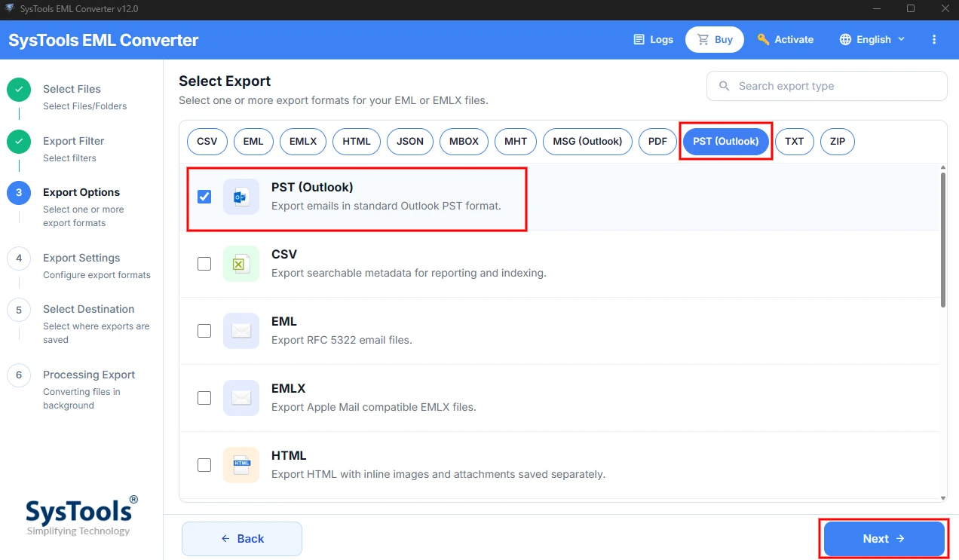Select the JSON format chip
The width and height of the screenshot is (959, 560).
(410, 141)
